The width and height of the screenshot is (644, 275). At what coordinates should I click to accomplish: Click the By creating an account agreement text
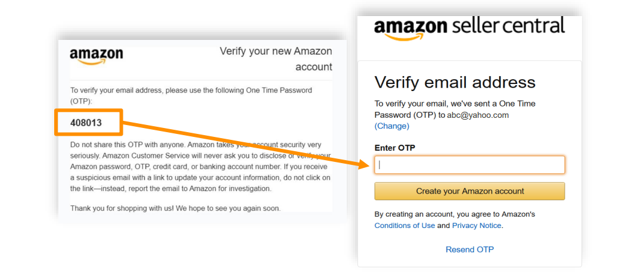(x=455, y=214)
